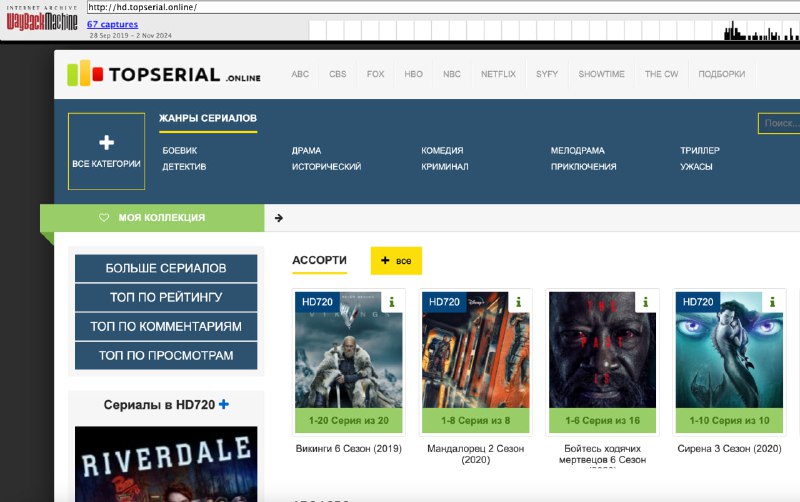The height and width of the screenshot is (502, 800).
Task: Select the УЖАСЫ genre
Action: [x=696, y=166]
